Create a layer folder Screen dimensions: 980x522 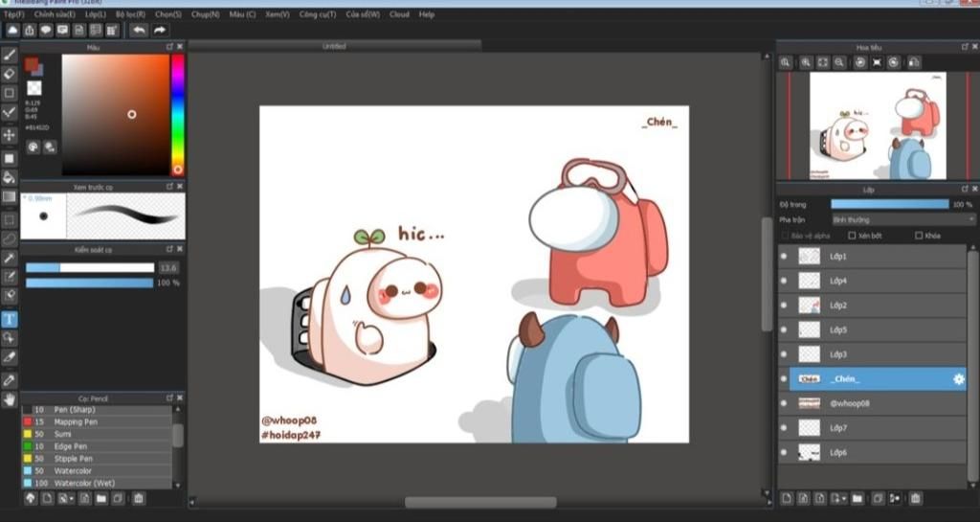tap(857, 498)
